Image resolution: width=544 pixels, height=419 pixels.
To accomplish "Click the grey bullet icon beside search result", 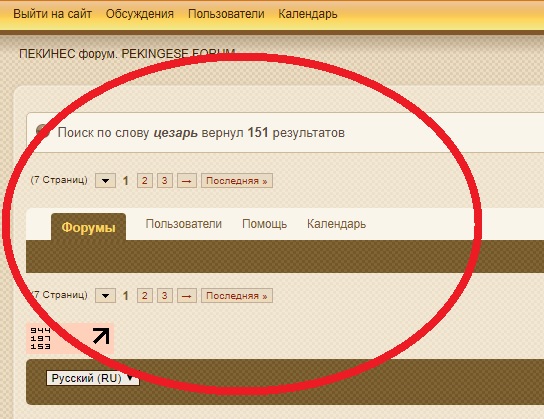I will point(43,131).
